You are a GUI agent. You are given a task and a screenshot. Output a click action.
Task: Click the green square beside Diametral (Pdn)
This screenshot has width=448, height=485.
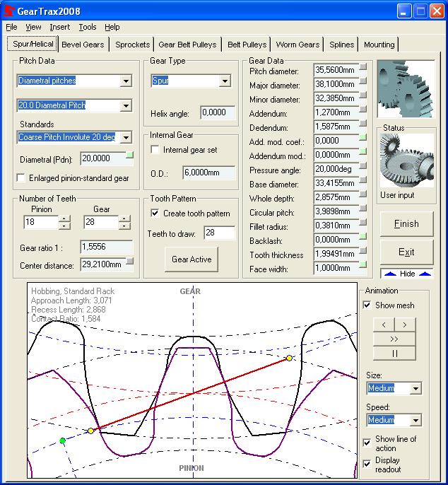[130, 155]
